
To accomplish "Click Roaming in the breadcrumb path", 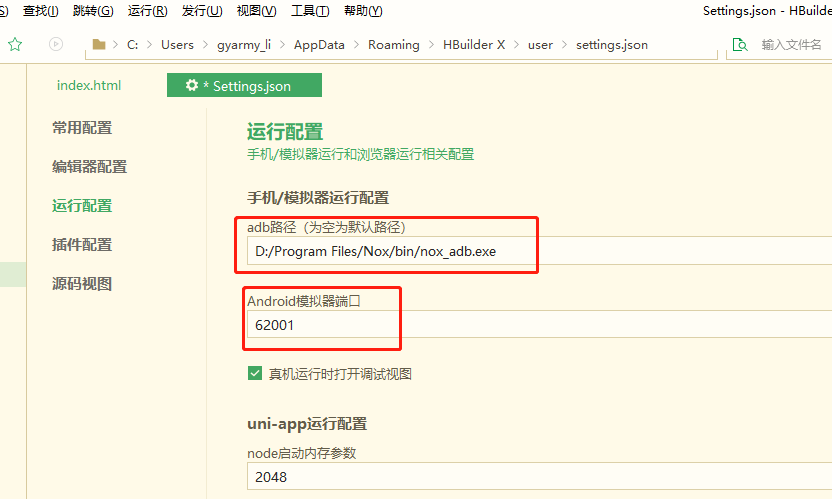I will 394,45.
